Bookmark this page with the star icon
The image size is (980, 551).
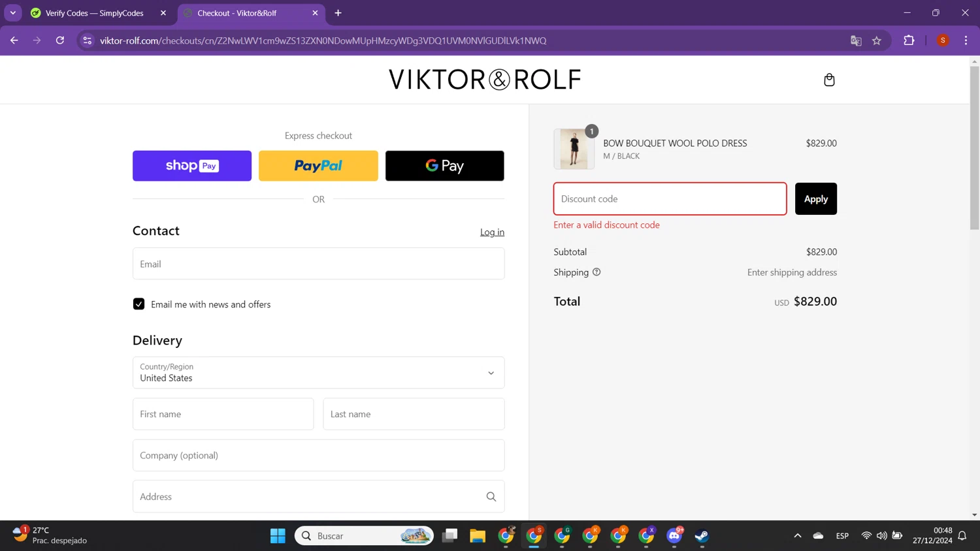(877, 40)
